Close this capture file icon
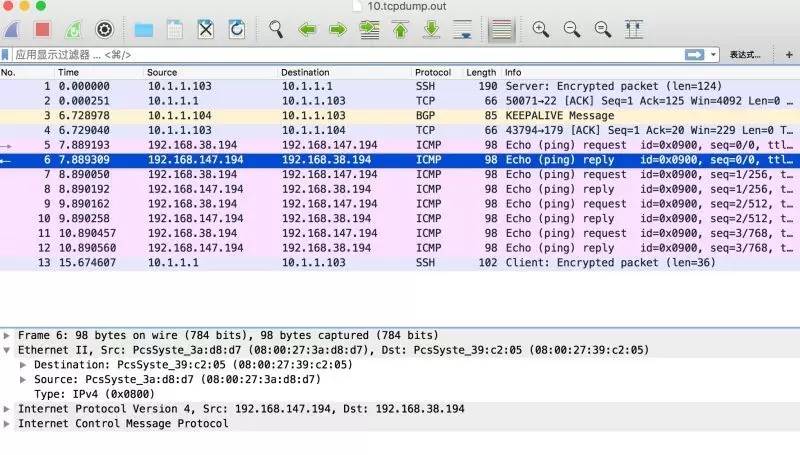Viewport: 800px width, 455px height. (x=206, y=30)
